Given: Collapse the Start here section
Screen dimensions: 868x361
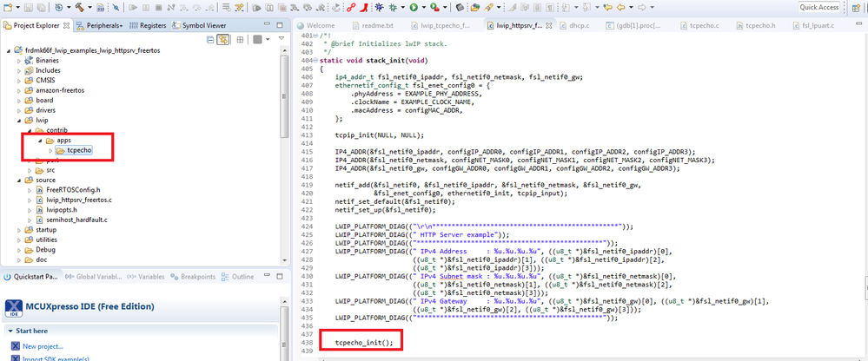Looking at the screenshot, I should pos(10,331).
